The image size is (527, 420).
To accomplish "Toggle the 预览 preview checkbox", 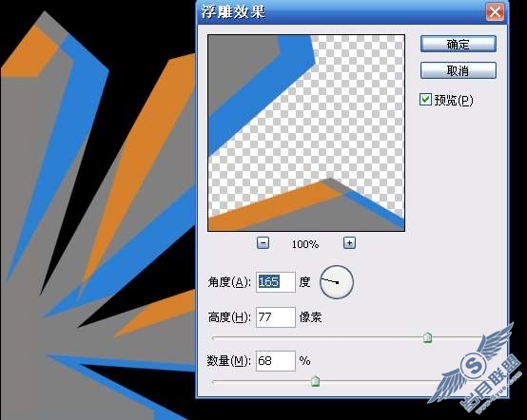I will coord(425,100).
